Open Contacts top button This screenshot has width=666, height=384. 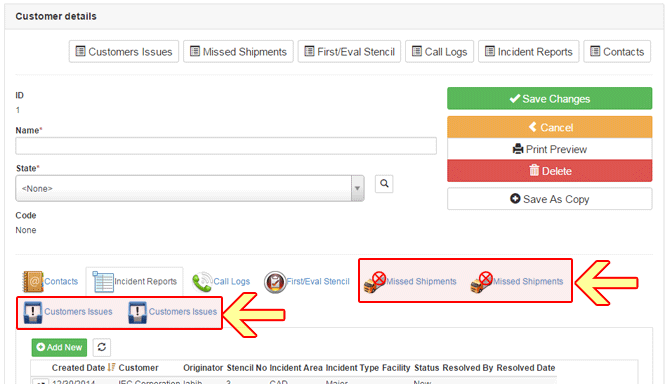click(x=617, y=52)
